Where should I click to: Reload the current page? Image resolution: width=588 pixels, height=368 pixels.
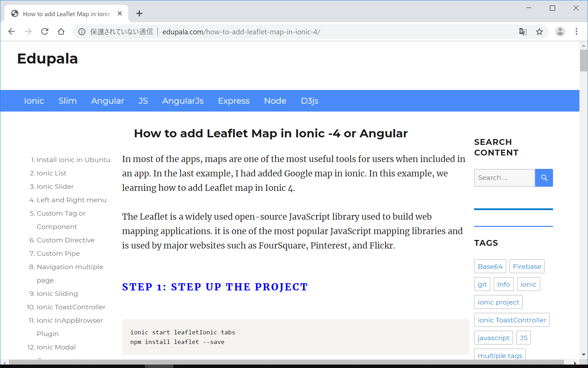point(45,32)
